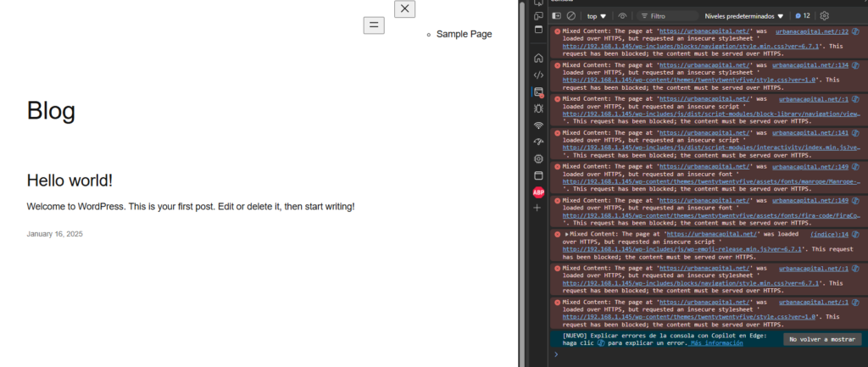The width and height of the screenshot is (868, 367).
Task: Open the 'Hello world!' post title
Action: (70, 180)
